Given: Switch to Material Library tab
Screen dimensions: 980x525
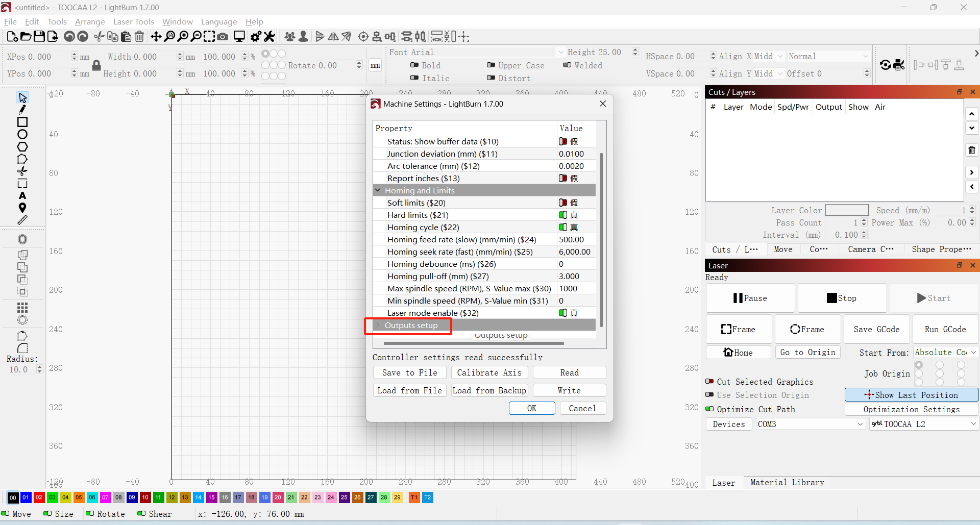Looking at the screenshot, I should point(787,482).
